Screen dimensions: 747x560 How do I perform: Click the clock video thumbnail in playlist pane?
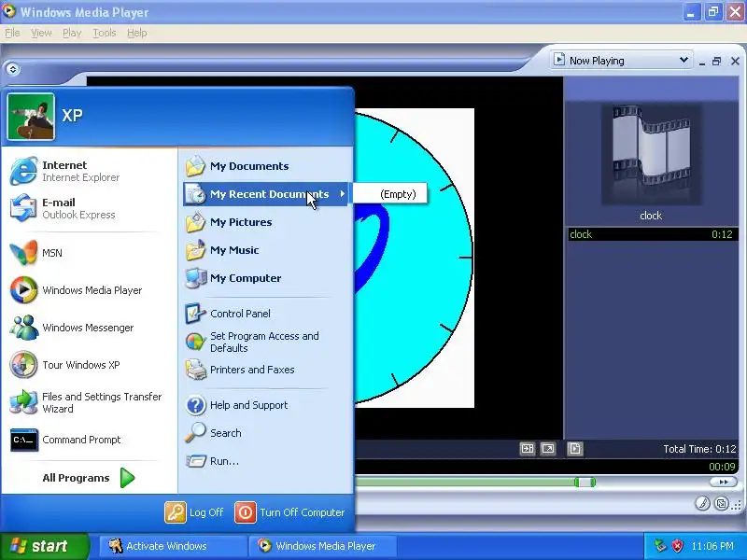651,155
